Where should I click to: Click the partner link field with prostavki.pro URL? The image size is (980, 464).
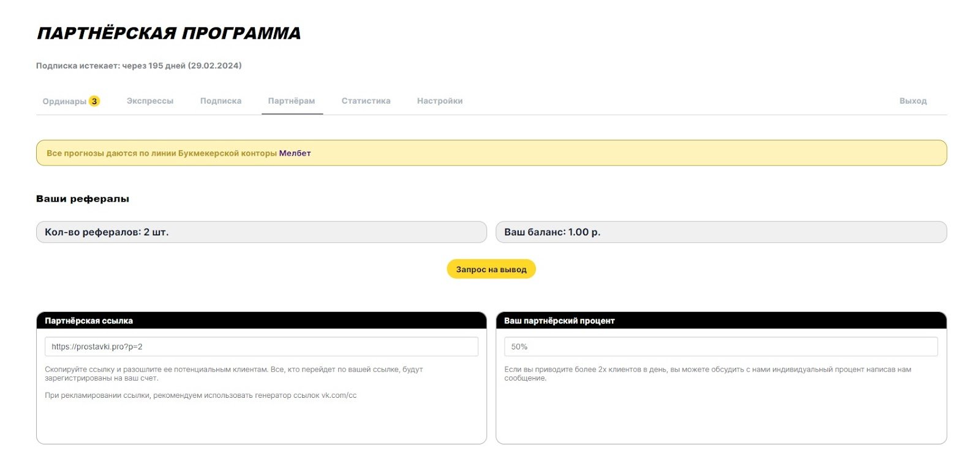(x=261, y=347)
